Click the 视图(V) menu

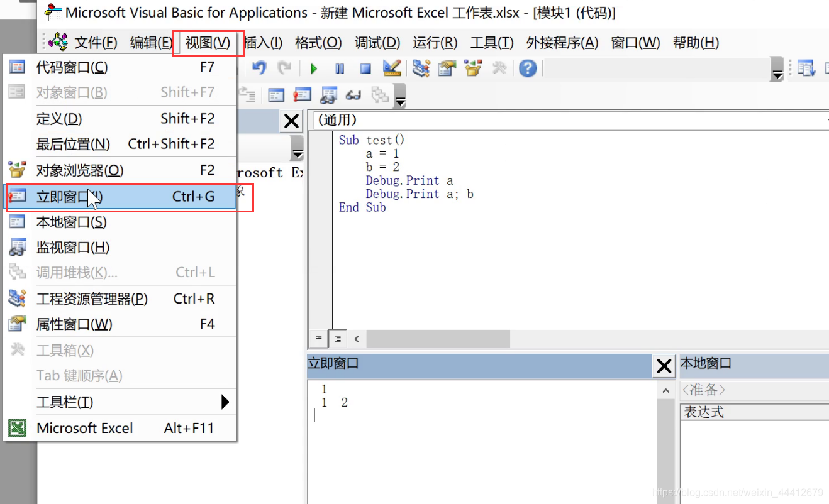pyautogui.click(x=208, y=43)
